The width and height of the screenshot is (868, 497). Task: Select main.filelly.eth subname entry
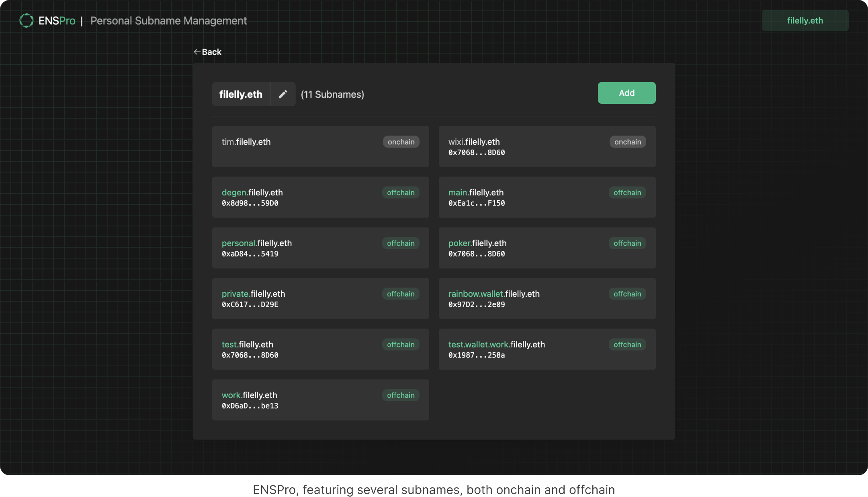coord(547,197)
